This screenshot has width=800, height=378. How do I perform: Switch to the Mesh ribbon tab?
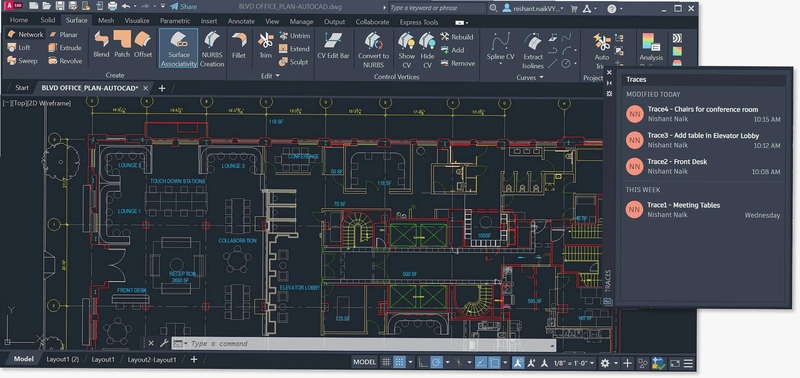click(x=106, y=21)
